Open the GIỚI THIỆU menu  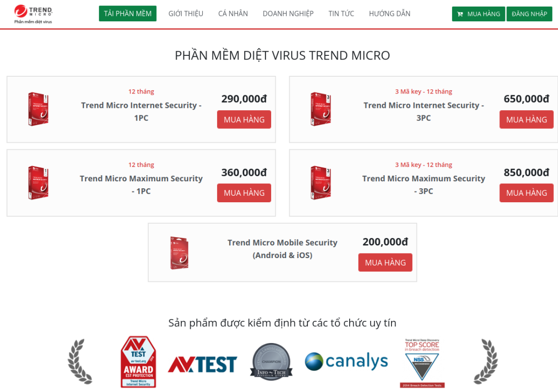[186, 13]
